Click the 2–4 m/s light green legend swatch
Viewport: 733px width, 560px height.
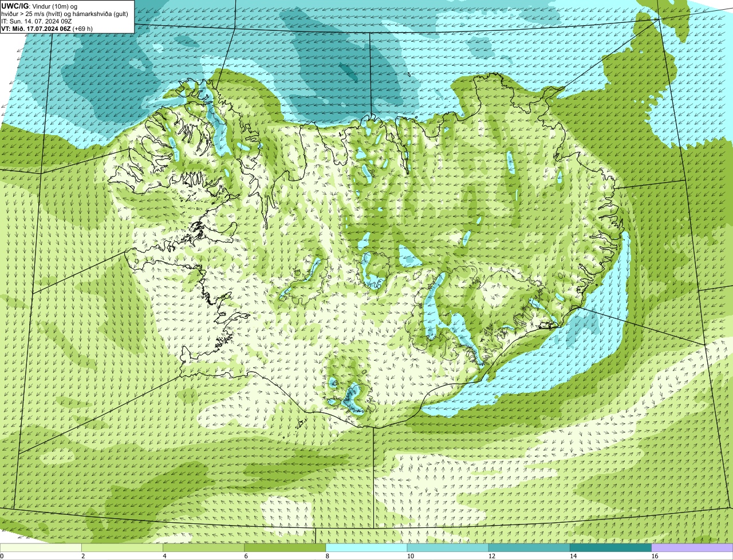(x=122, y=548)
